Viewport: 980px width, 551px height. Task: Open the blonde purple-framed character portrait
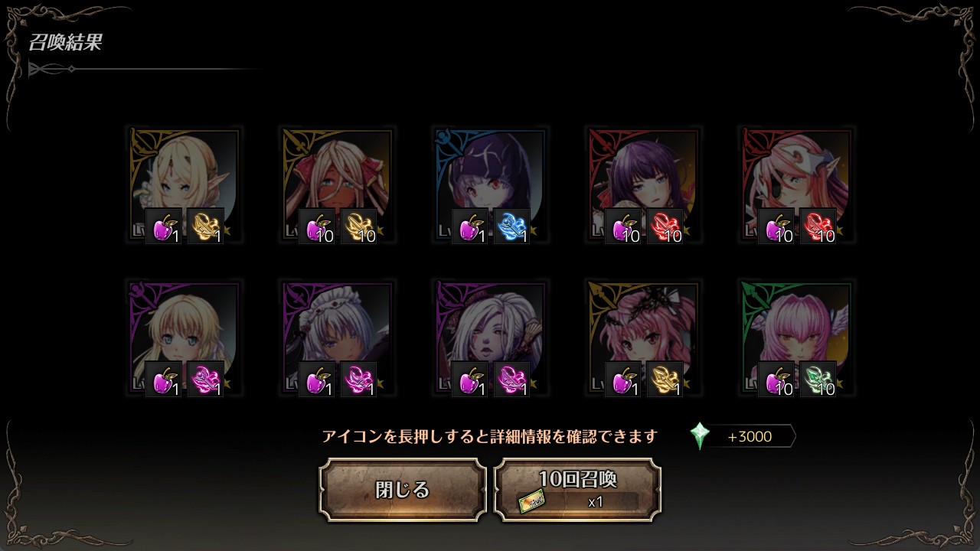coord(184,337)
